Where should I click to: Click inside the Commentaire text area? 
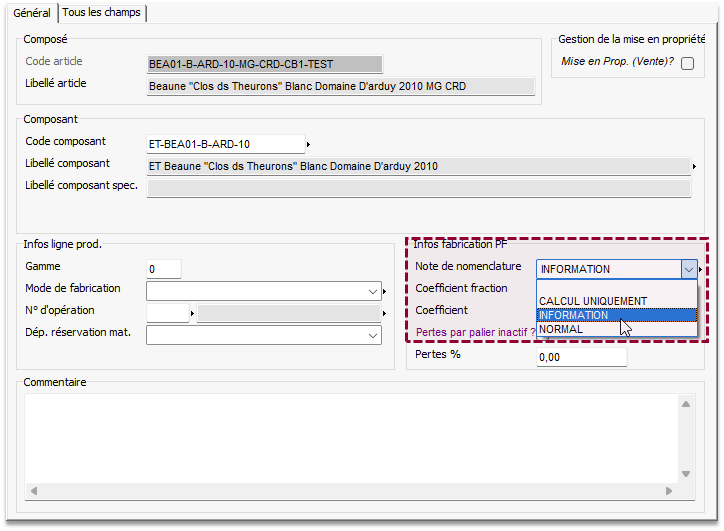coord(350,435)
